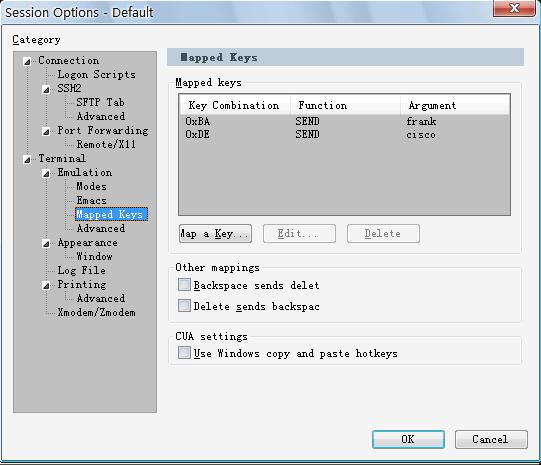
Task: Click the Edit button
Action: [x=299, y=234]
